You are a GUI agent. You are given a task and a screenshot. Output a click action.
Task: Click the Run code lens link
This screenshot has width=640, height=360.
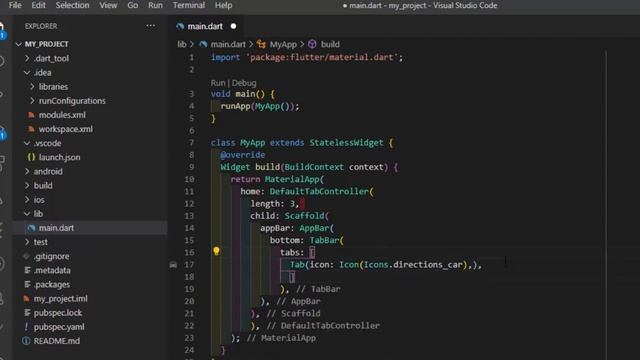(218, 83)
